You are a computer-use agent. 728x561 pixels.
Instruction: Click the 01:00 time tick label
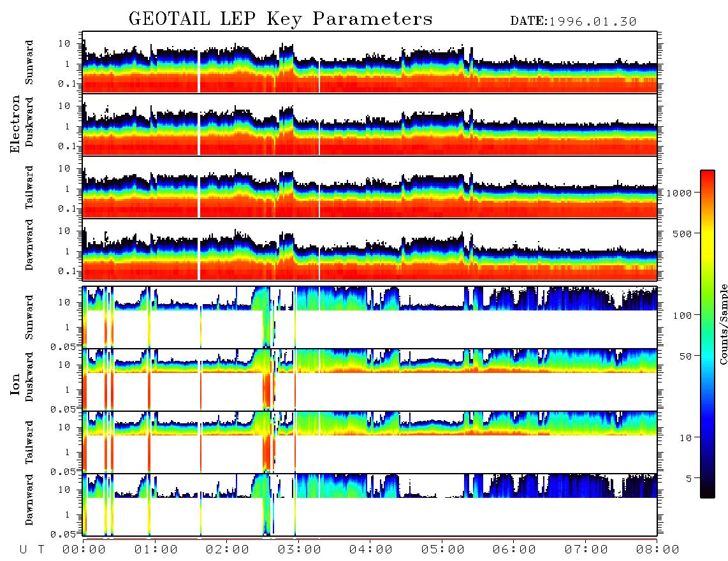(x=156, y=550)
